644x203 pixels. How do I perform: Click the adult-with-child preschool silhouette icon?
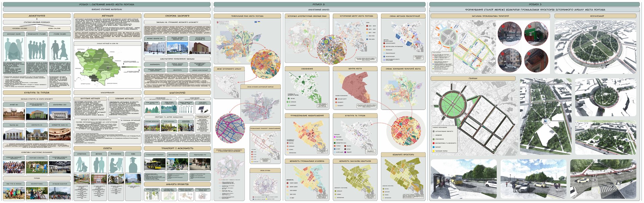click(x=82, y=165)
